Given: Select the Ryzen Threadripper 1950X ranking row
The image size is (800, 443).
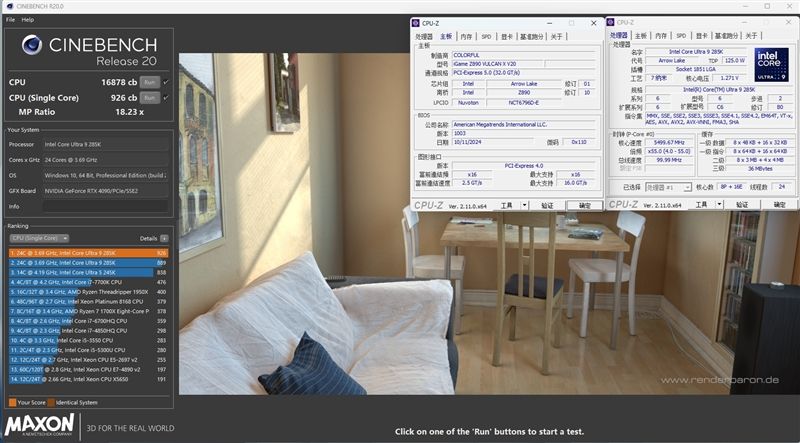Looking at the screenshot, I should tap(89, 292).
